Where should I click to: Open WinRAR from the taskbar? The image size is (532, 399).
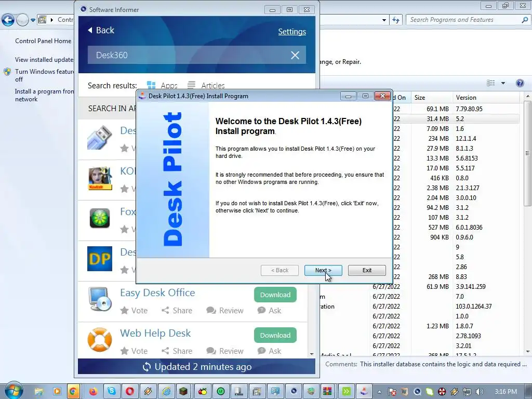[327, 391]
